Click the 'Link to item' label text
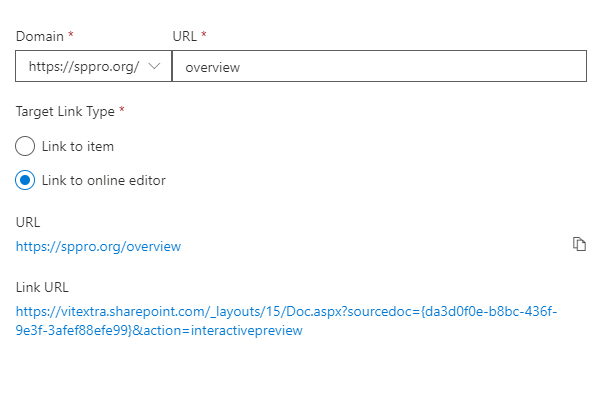 coord(78,146)
